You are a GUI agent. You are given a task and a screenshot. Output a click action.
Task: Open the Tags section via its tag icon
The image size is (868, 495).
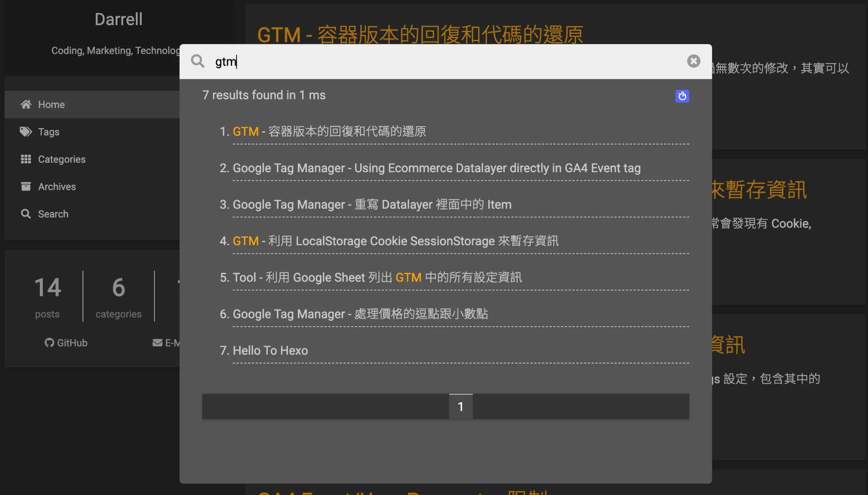pos(26,132)
